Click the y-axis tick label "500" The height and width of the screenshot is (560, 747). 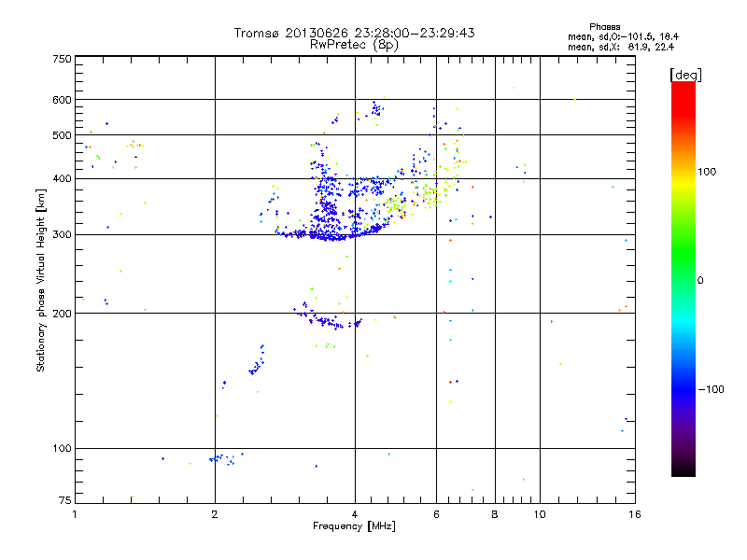coord(62,135)
